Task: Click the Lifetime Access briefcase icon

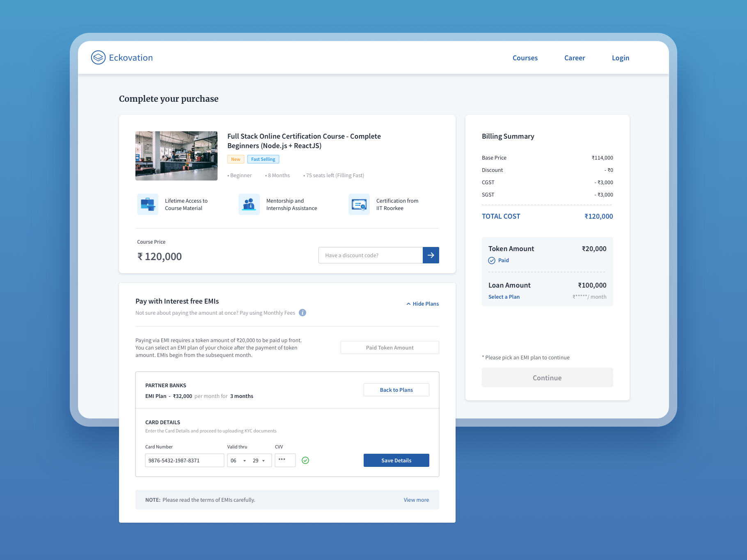Action: 148,204
